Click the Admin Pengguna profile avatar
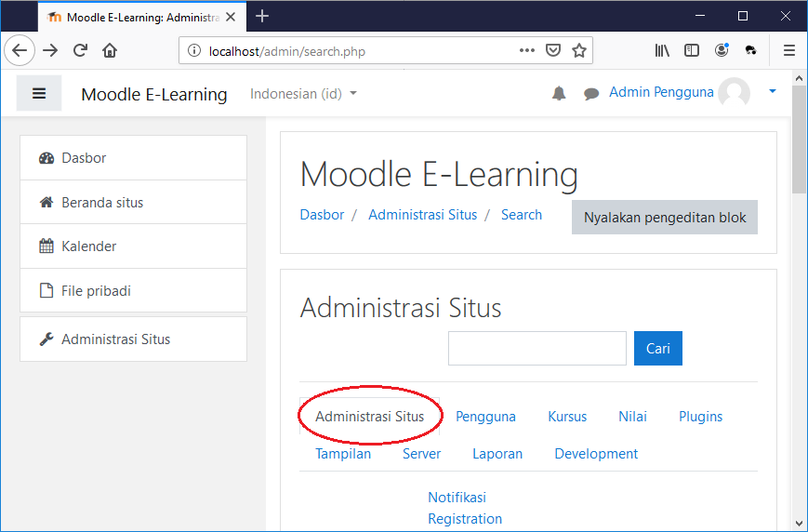808x532 pixels. [734, 93]
